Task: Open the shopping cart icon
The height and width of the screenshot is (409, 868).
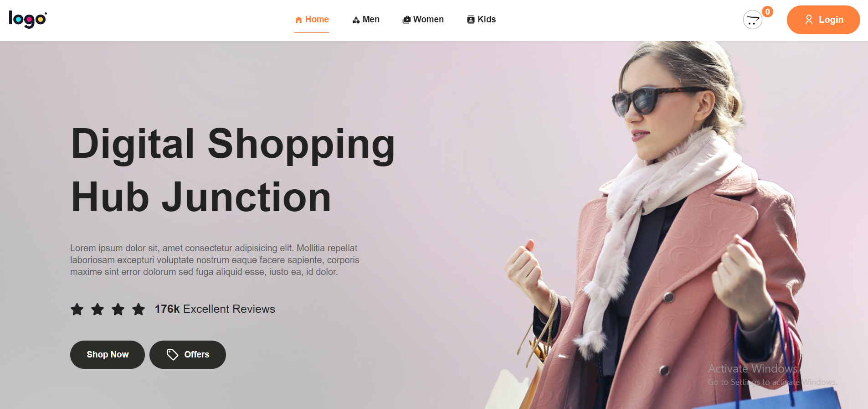Action: [x=753, y=20]
